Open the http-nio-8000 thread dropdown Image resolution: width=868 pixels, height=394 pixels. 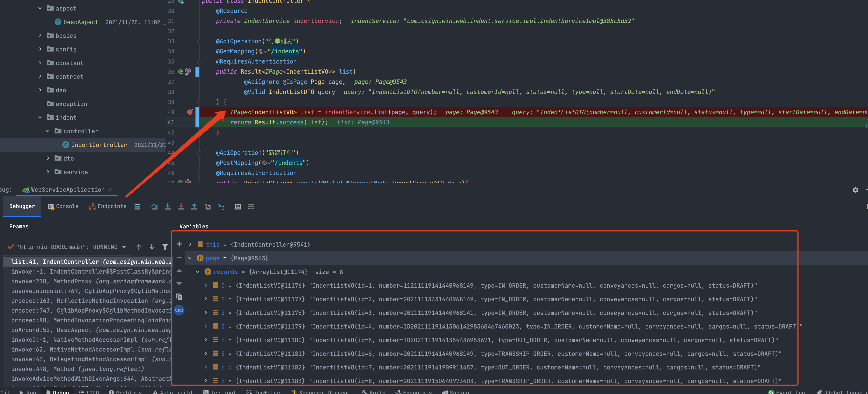[124, 247]
